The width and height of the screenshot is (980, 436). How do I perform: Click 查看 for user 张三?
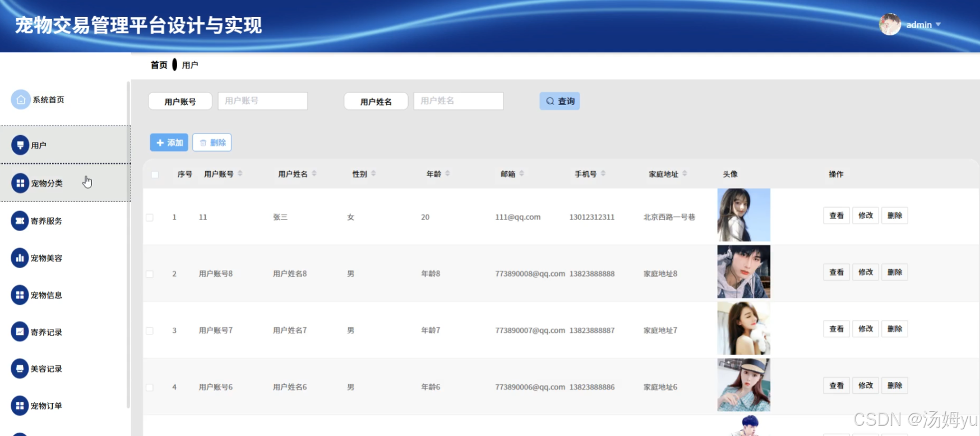(836, 215)
